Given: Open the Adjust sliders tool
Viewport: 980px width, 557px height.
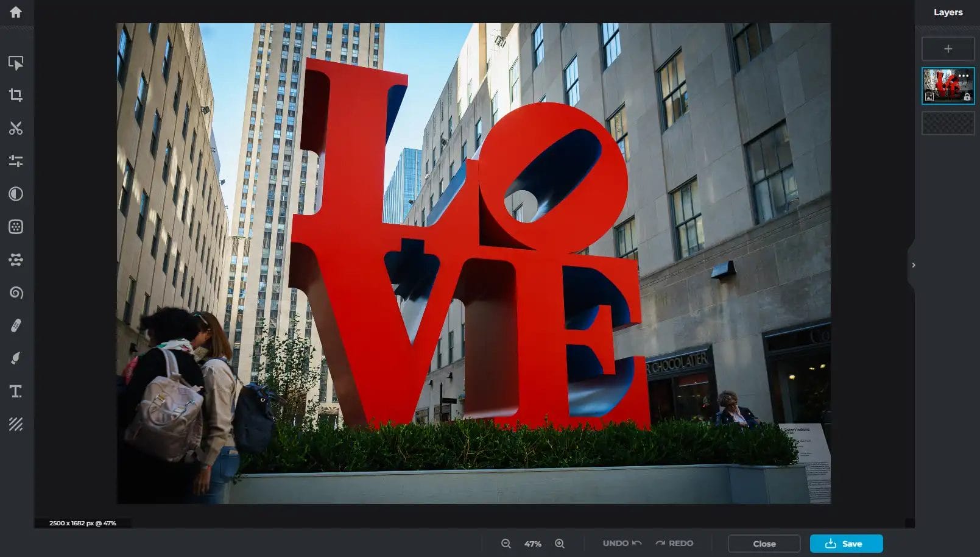Looking at the screenshot, I should [x=16, y=161].
